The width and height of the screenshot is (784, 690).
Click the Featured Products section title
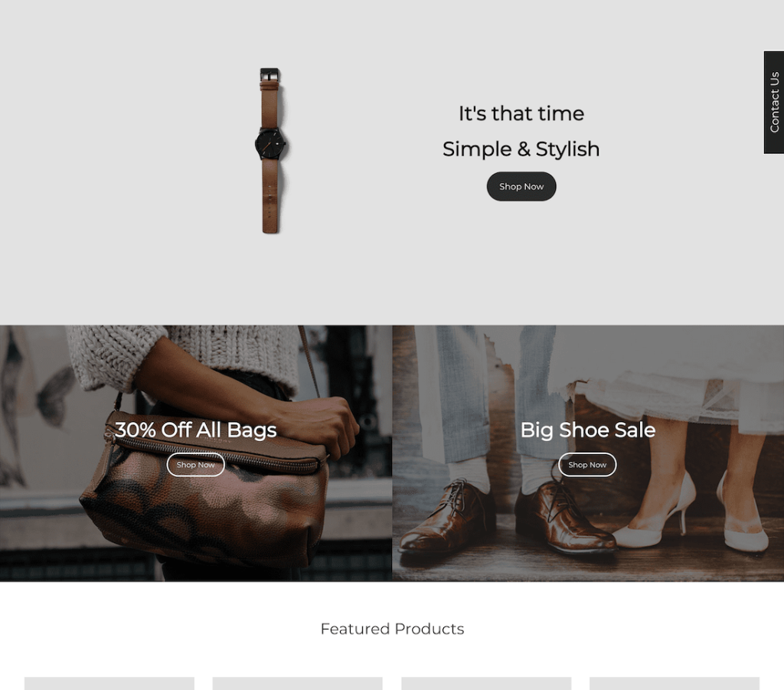[x=392, y=629]
